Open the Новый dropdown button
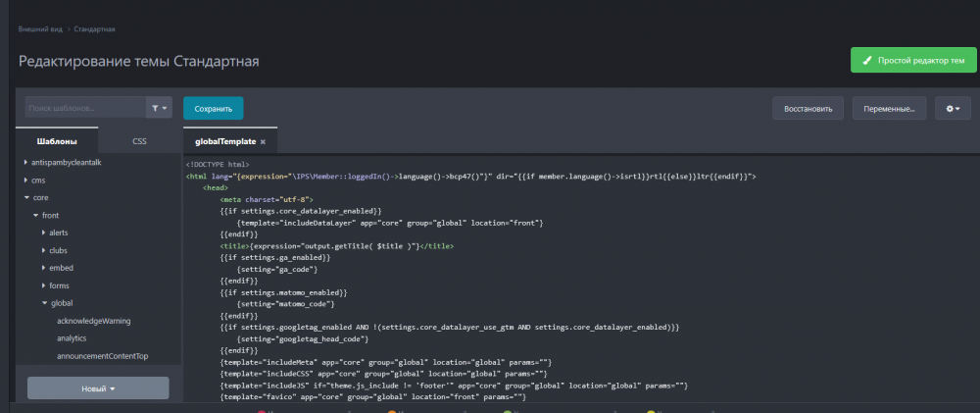 pos(97,388)
